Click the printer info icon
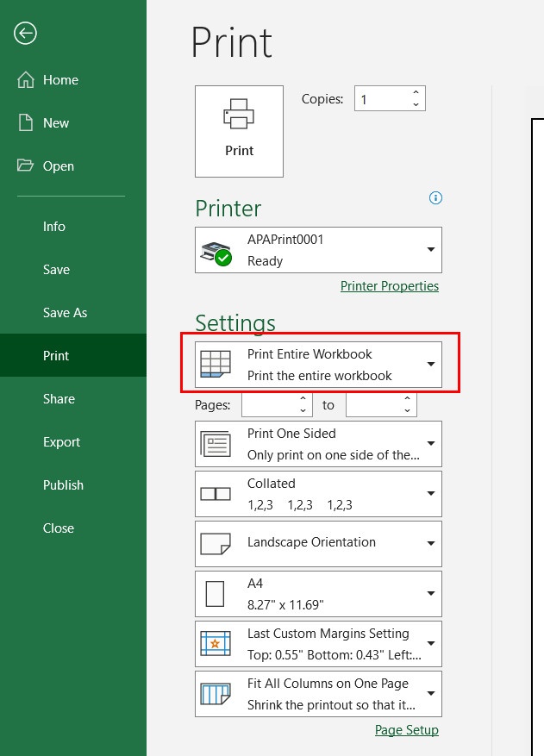The image size is (544, 756). pos(435,197)
